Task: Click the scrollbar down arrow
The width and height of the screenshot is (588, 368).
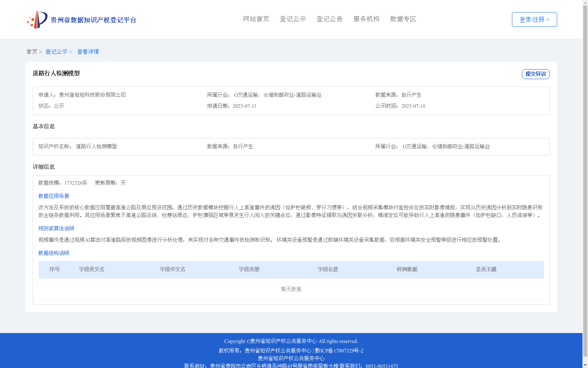Action: point(585,365)
